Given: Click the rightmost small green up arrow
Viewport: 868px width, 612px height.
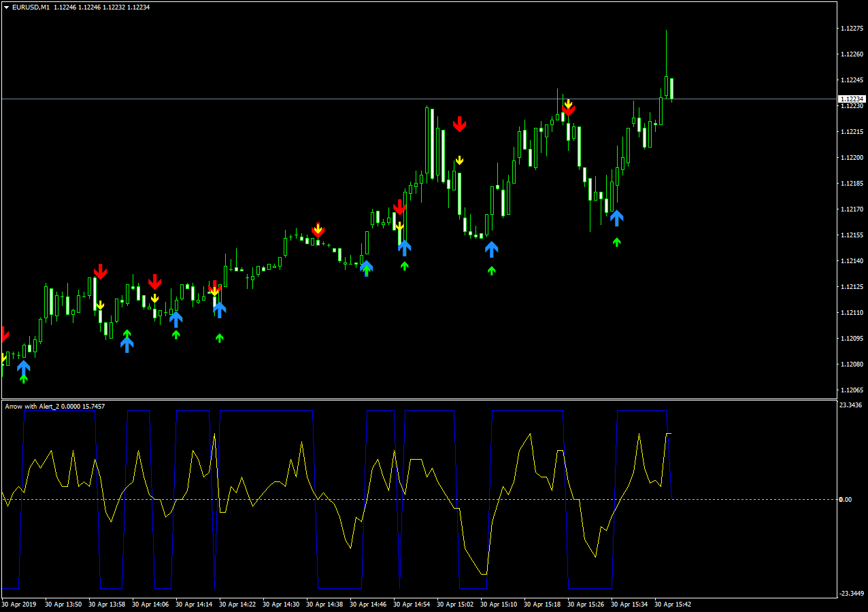Looking at the screenshot, I should [x=617, y=241].
